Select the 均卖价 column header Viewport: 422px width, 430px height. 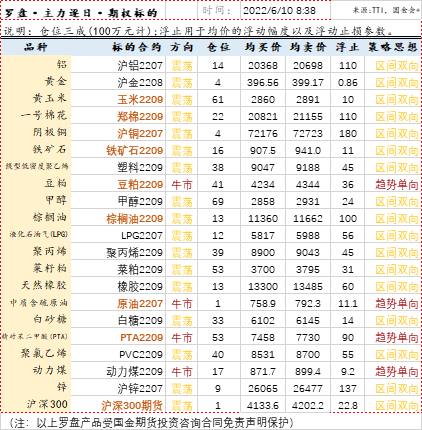pos(308,47)
